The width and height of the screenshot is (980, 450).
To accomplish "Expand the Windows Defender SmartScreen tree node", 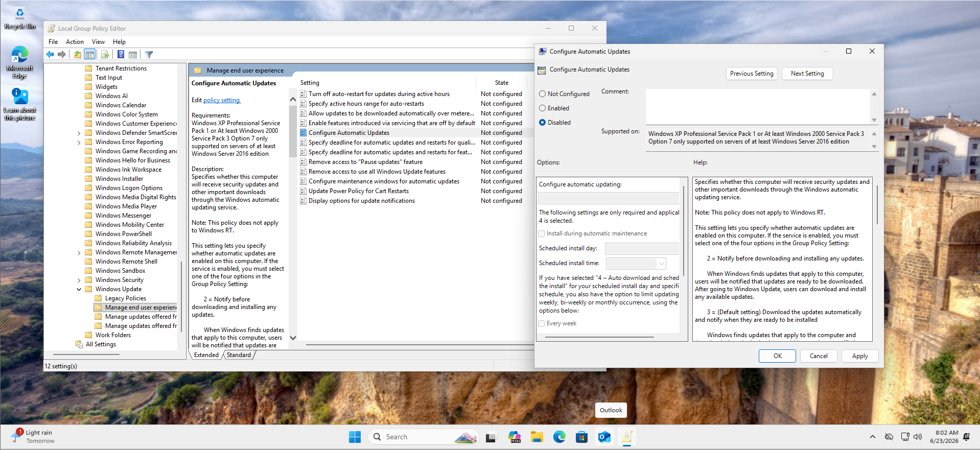I will [79, 133].
